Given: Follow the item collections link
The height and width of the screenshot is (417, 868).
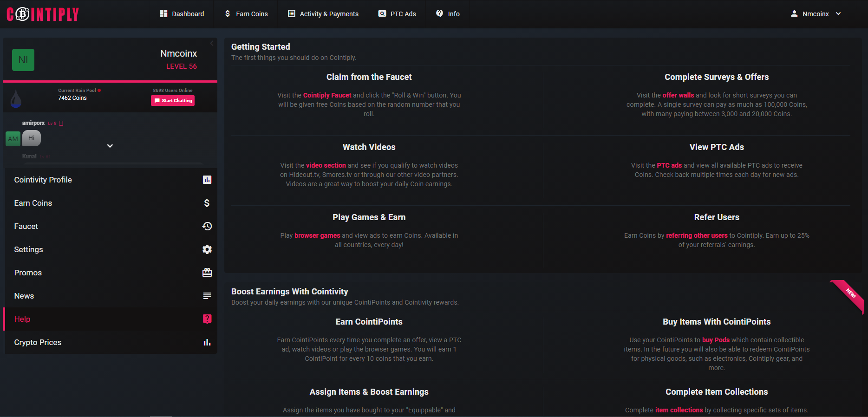Looking at the screenshot, I should tap(679, 410).
